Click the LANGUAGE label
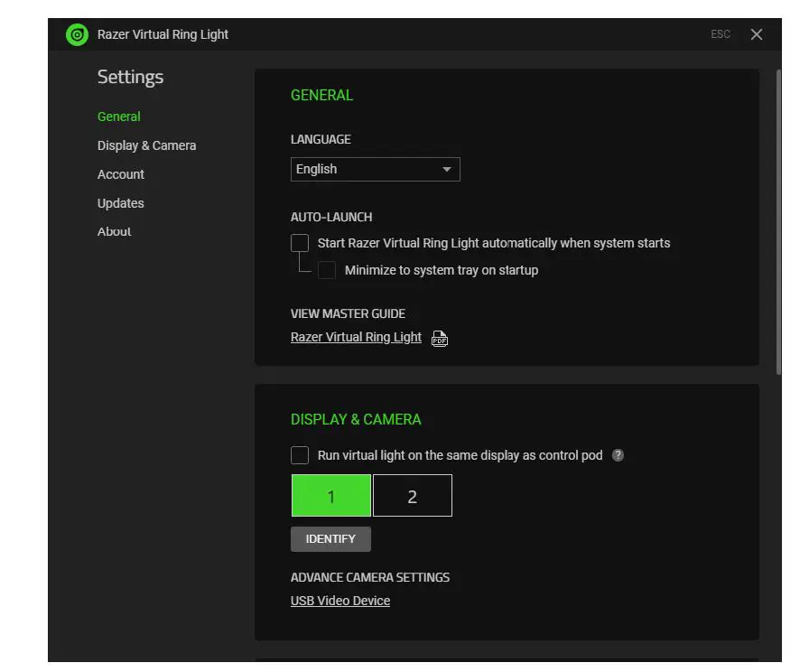Viewport: 800px width, 672px height. (x=321, y=139)
